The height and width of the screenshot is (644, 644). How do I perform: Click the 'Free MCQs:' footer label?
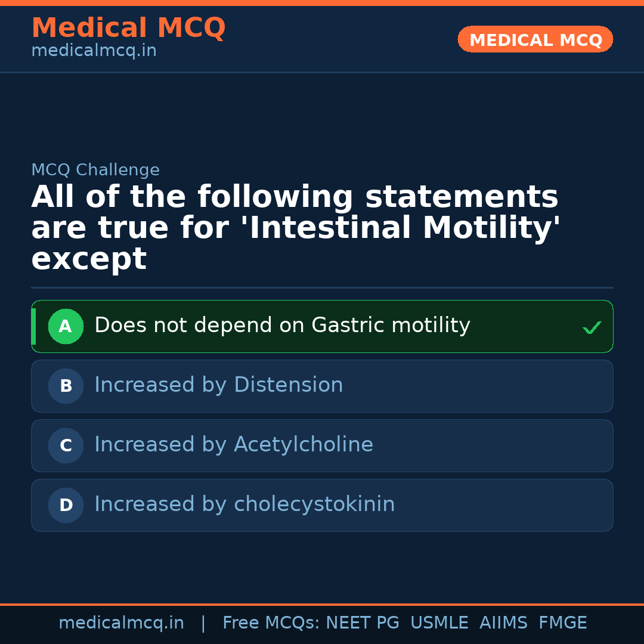[x=271, y=623]
